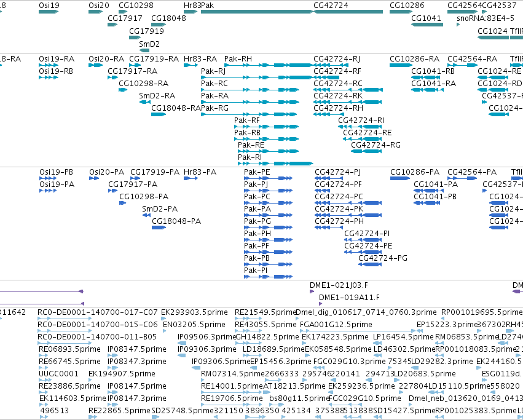Click the Pak-RB transcript label
523x420 pixels.
pyautogui.click(x=247, y=133)
